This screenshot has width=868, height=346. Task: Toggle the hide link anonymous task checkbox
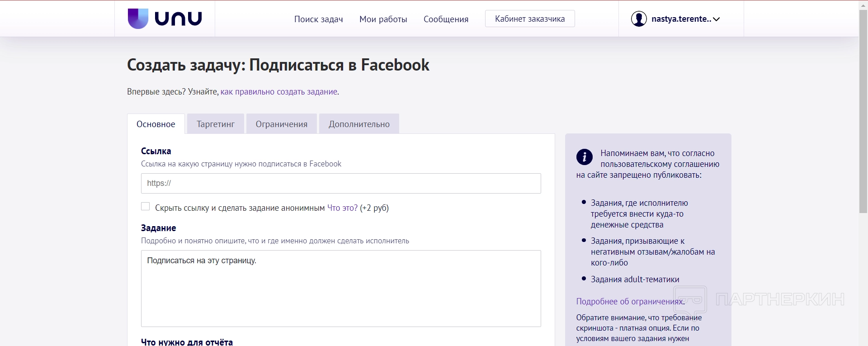coord(145,207)
